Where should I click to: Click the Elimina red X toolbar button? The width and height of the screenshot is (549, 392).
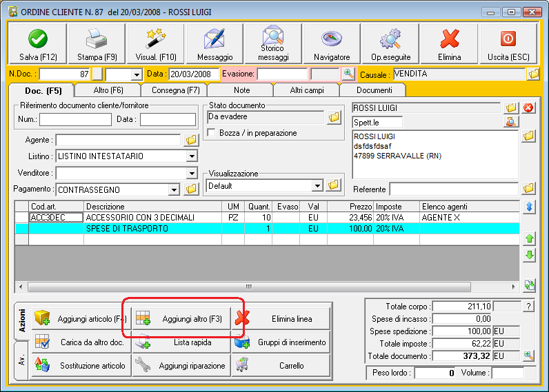450,44
